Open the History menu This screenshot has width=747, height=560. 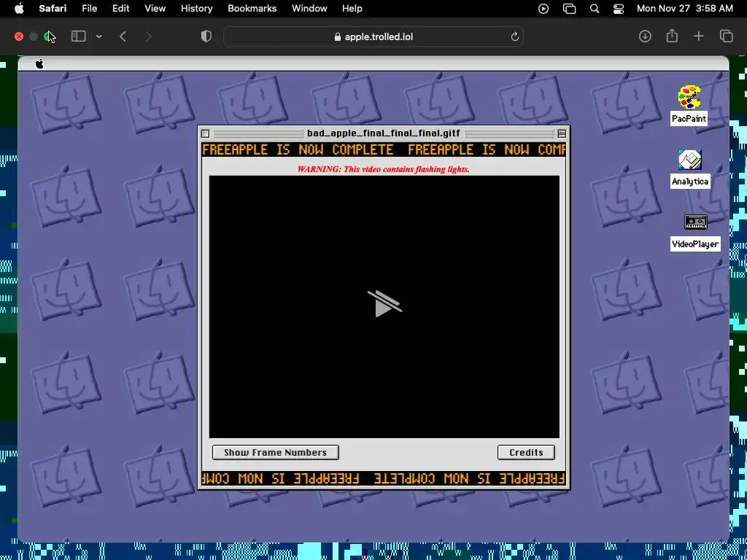196,9
